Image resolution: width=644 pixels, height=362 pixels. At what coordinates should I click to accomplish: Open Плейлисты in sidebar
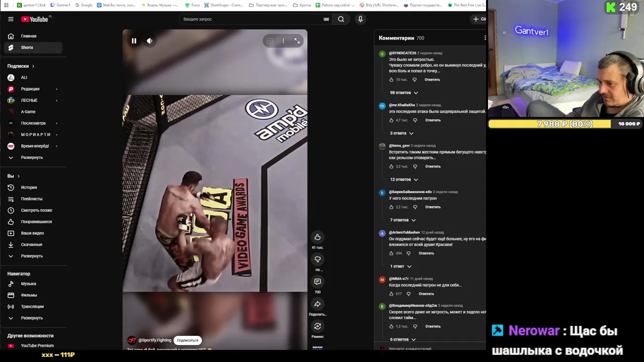point(33,199)
